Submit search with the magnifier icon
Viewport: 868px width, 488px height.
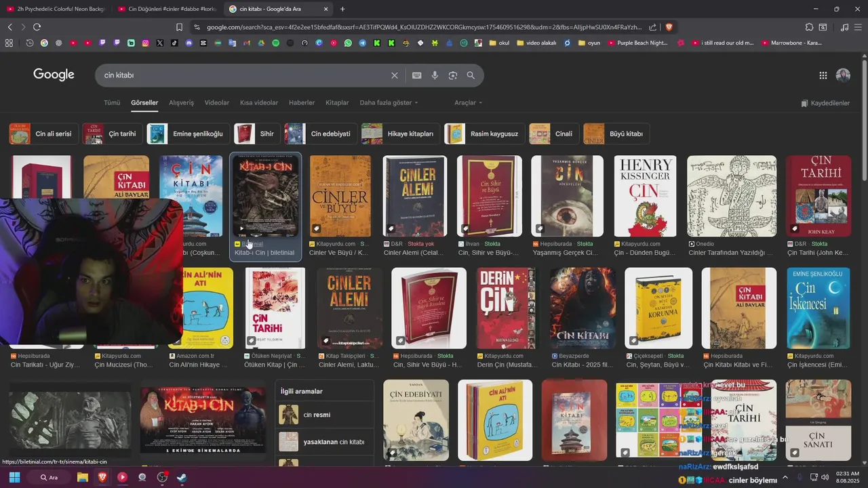tap(471, 75)
